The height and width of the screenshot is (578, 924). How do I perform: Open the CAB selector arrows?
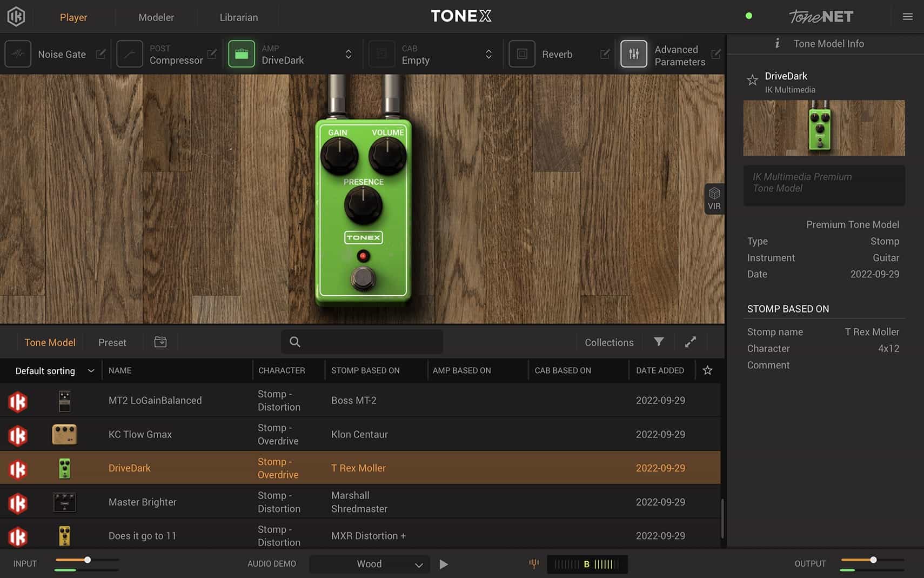[x=488, y=54]
